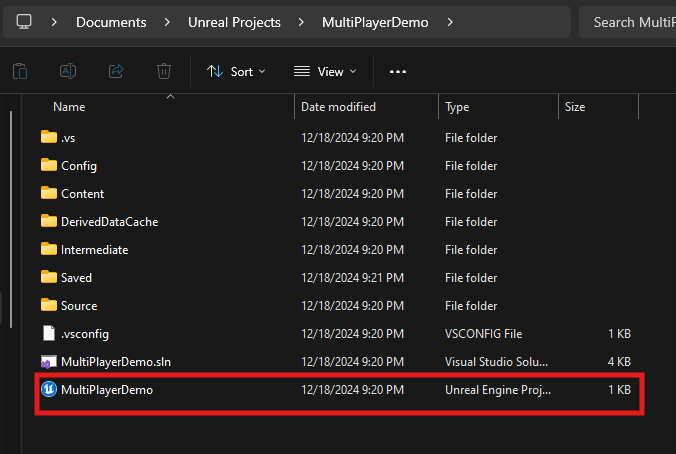Click the Rename icon in toolbar
Screen dimensions: 676x454
tap(68, 71)
